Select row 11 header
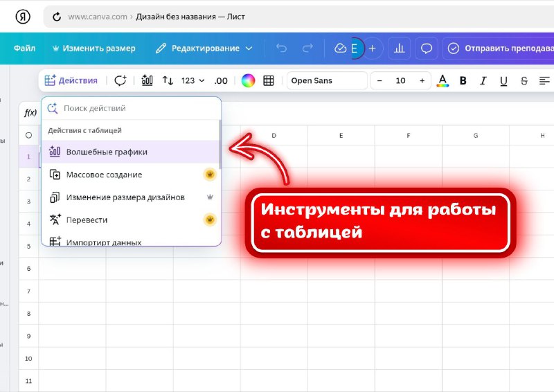The width and height of the screenshot is (554, 392). tap(28, 381)
